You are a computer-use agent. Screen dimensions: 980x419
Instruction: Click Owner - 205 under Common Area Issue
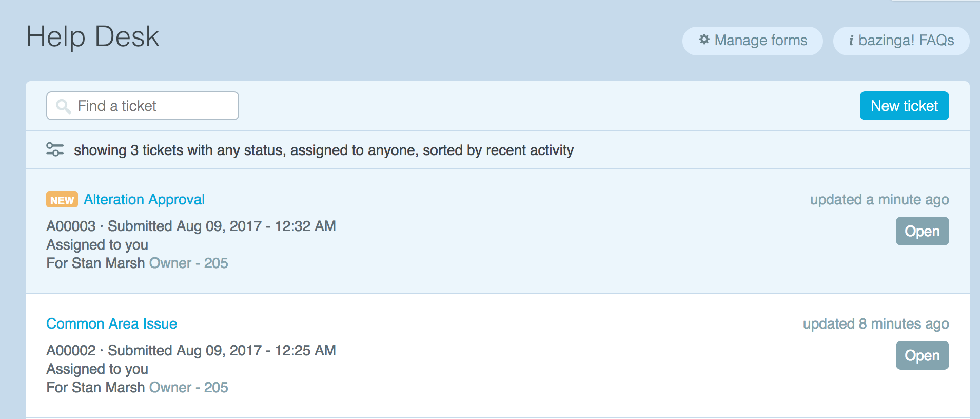point(188,388)
